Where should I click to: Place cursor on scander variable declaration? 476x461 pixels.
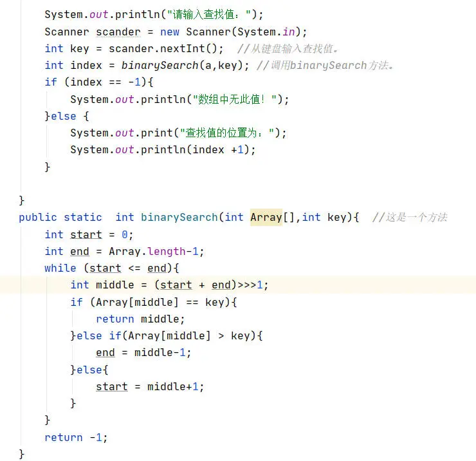tap(118, 32)
